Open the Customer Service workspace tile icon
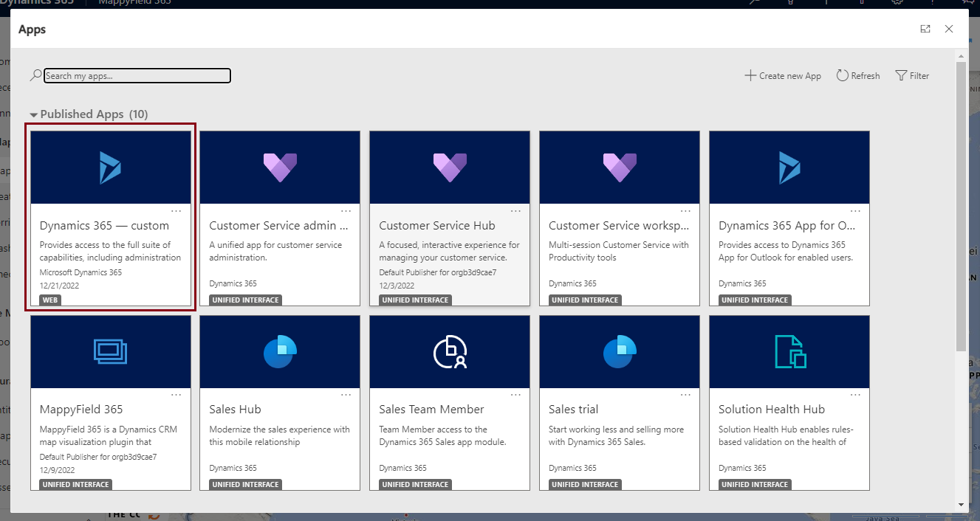The image size is (980, 521). (620, 168)
